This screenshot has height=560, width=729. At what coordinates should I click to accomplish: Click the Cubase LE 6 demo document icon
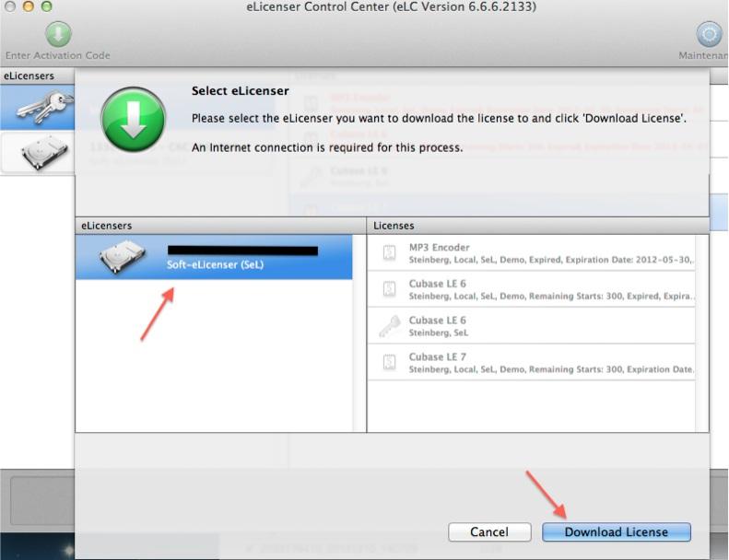[389, 289]
